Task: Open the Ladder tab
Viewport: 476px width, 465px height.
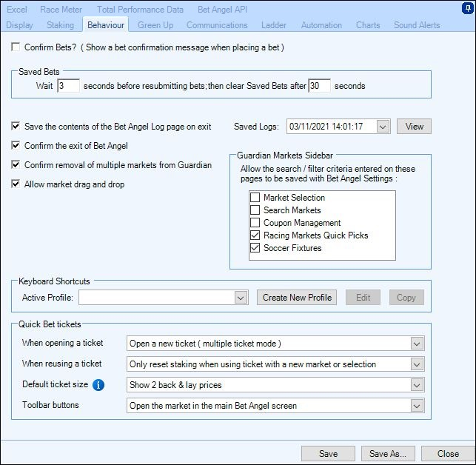Action: [274, 25]
